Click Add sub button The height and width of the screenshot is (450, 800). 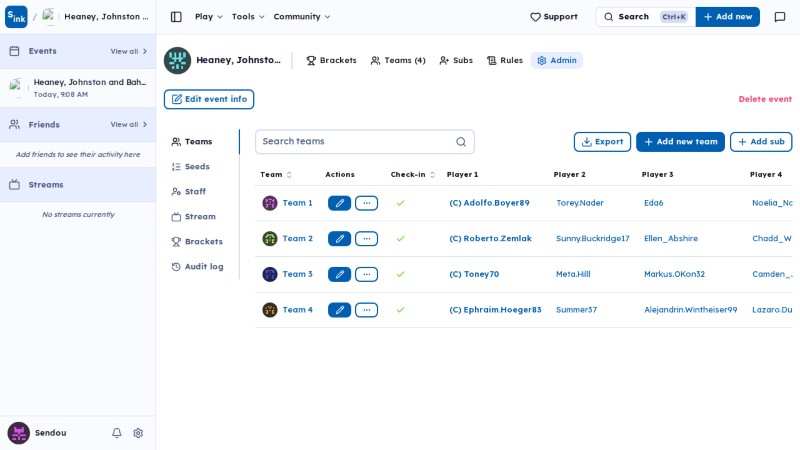761,142
